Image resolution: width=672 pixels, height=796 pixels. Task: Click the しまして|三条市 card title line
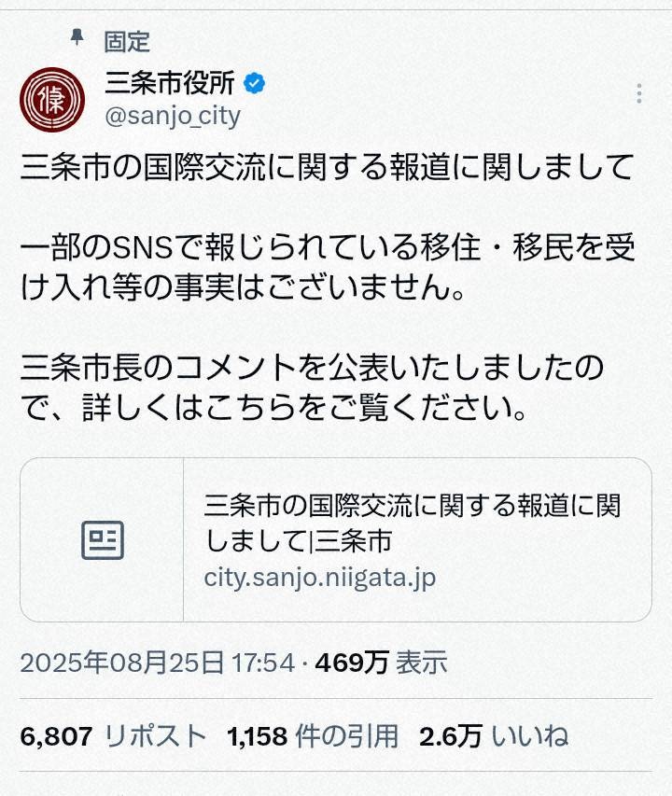click(298, 541)
